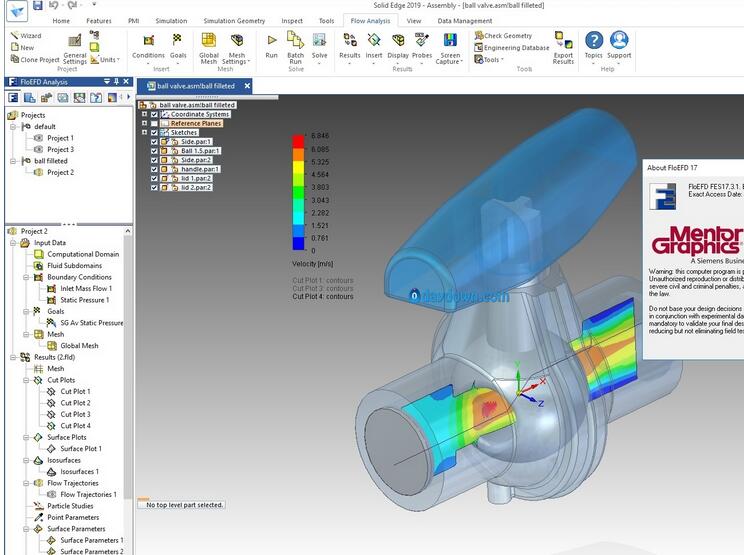Viewport: 744px width, 555px height.
Task: Open the Tools dropdown
Action: (x=489, y=60)
